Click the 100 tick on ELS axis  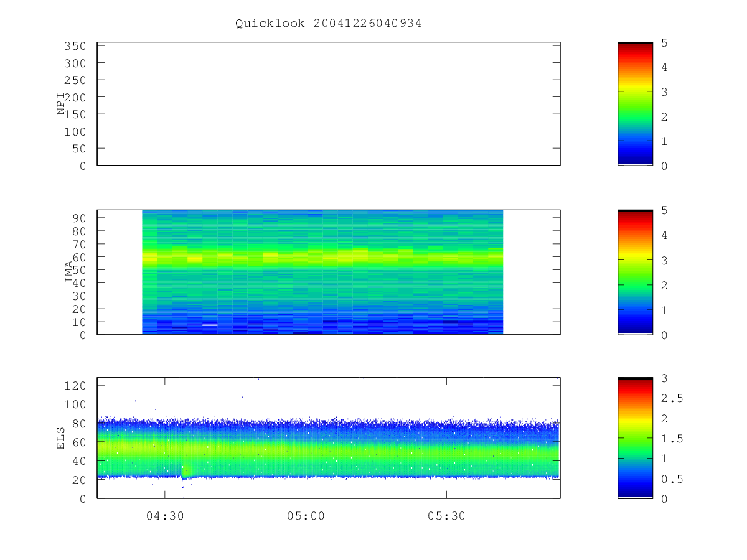[x=75, y=404]
